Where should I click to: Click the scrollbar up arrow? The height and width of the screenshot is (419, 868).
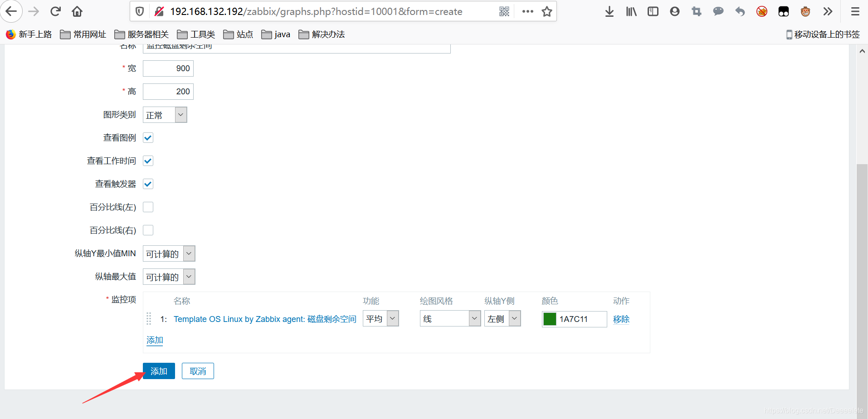click(x=862, y=51)
